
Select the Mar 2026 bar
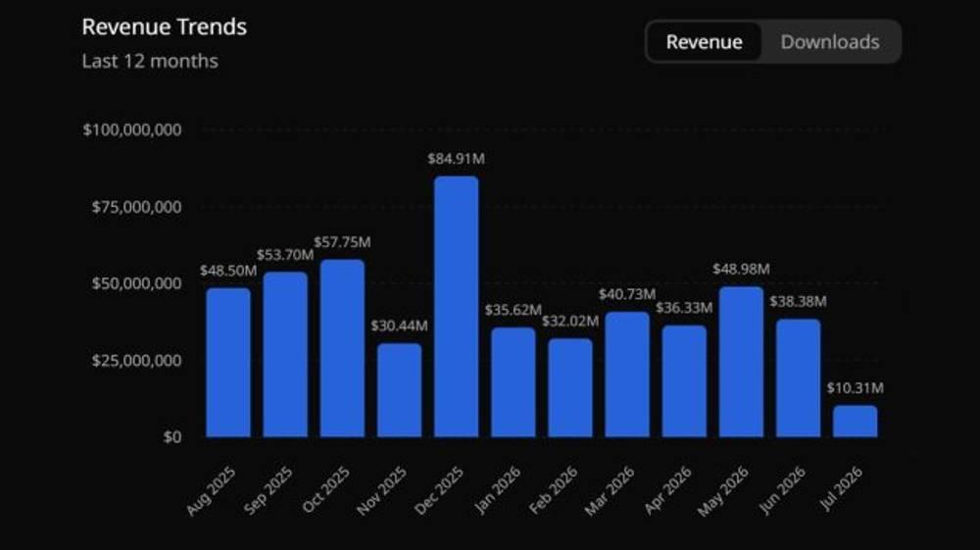coord(627,375)
